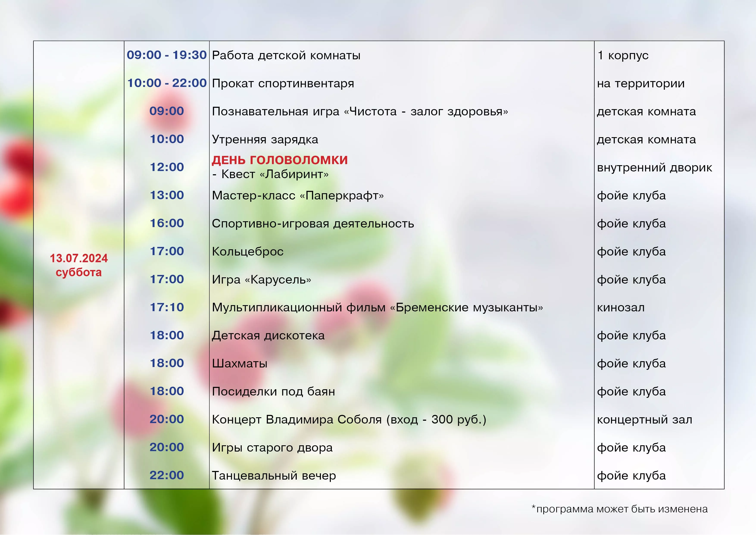Click the "17:10" time cell
Viewport: 756px width, 535px height.
pos(167,307)
